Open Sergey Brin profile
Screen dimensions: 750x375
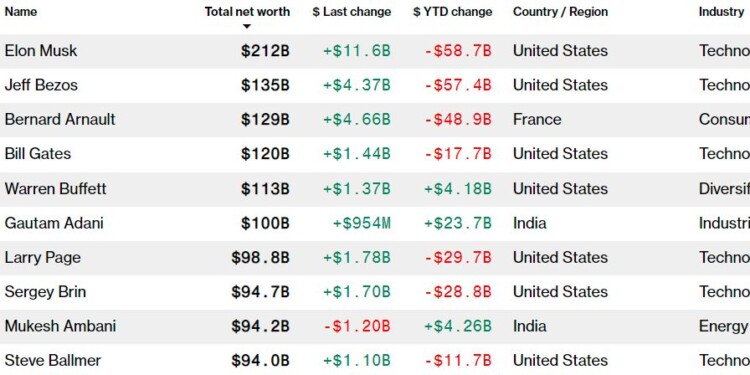click(x=45, y=292)
